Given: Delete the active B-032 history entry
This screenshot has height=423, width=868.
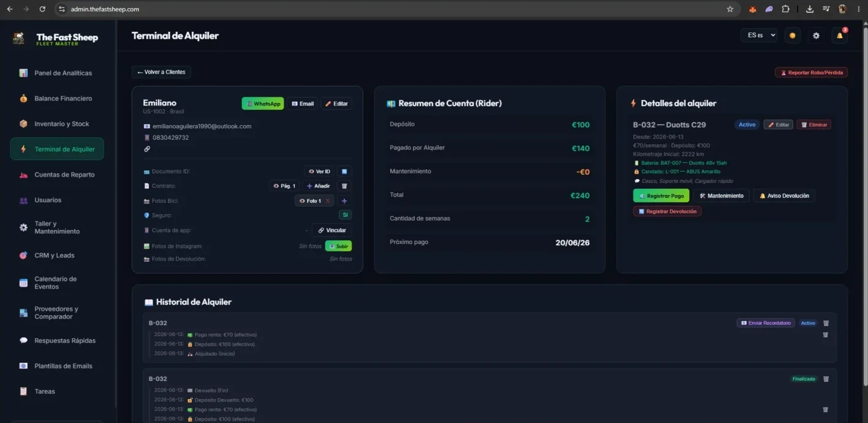Looking at the screenshot, I should click(x=826, y=323).
